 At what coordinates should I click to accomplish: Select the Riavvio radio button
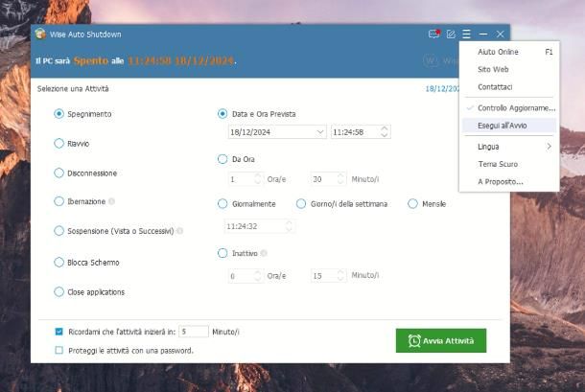point(58,143)
